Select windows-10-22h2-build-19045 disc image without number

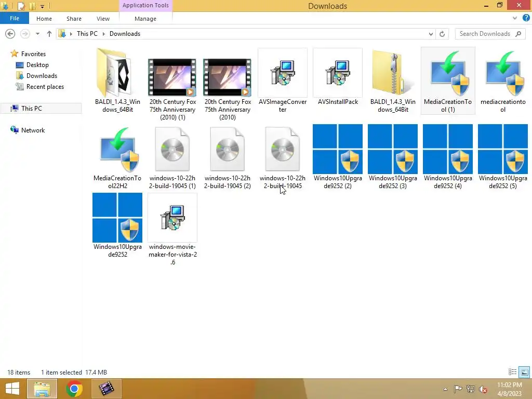click(282, 149)
